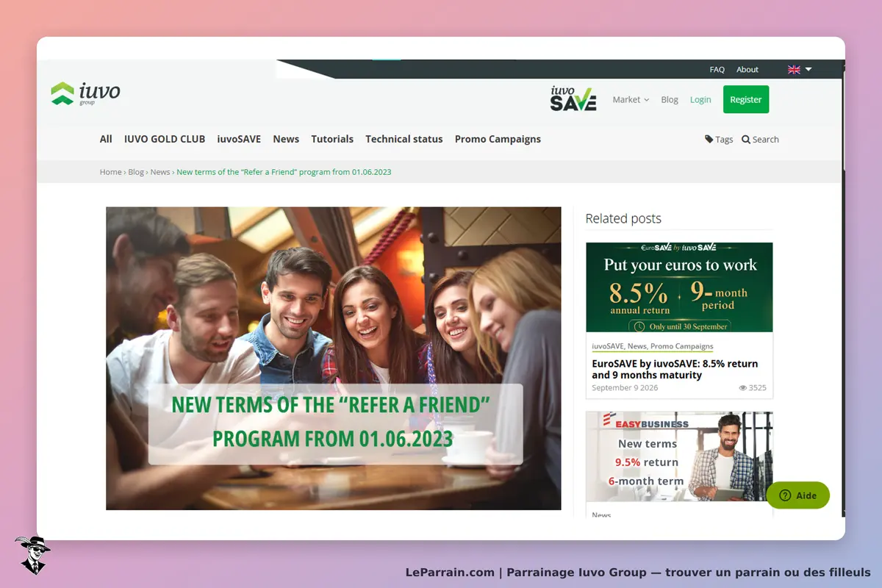882x588 pixels.
Task: Expand the Market dropdown menu
Action: (x=631, y=100)
